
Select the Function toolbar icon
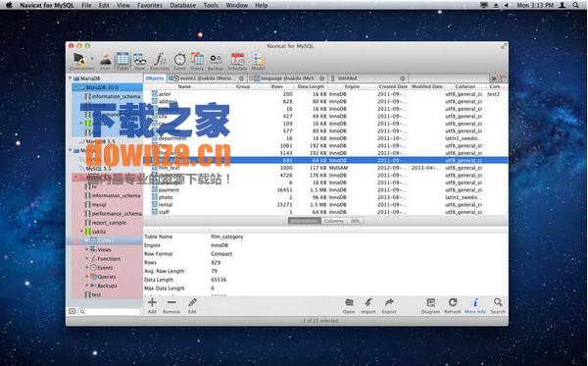coord(160,61)
